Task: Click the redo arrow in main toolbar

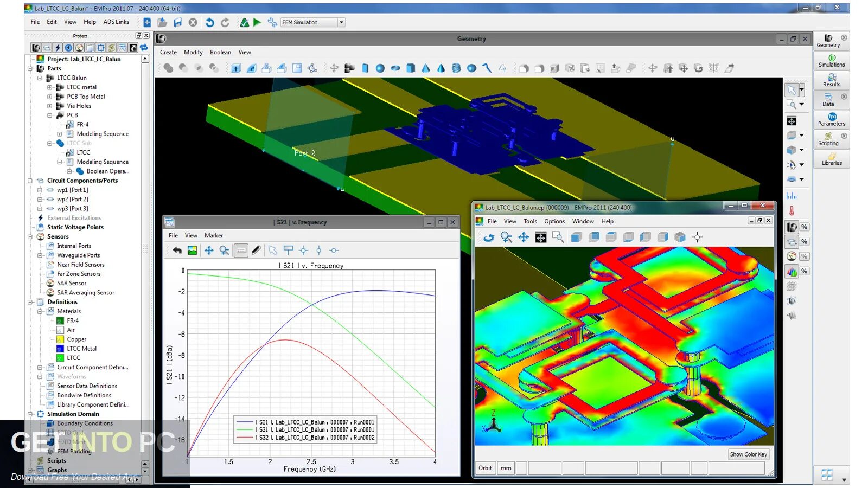Action: [225, 22]
